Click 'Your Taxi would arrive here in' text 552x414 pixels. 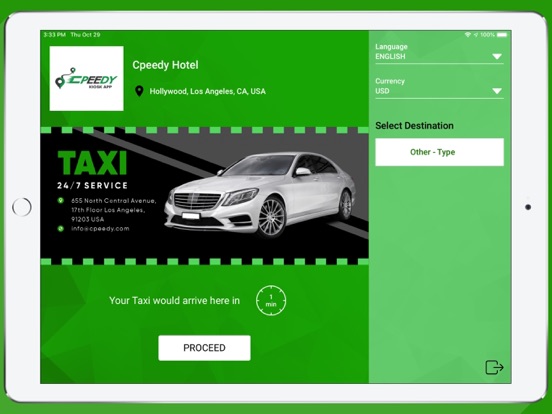coord(175,301)
